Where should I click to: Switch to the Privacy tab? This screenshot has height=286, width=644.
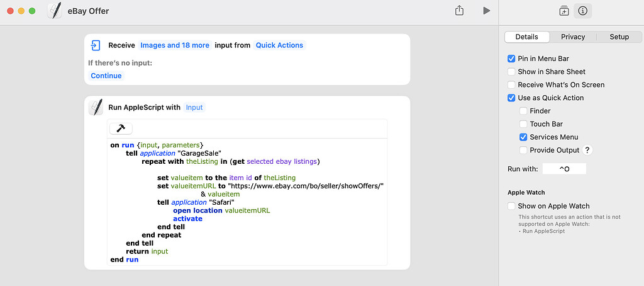[573, 37]
